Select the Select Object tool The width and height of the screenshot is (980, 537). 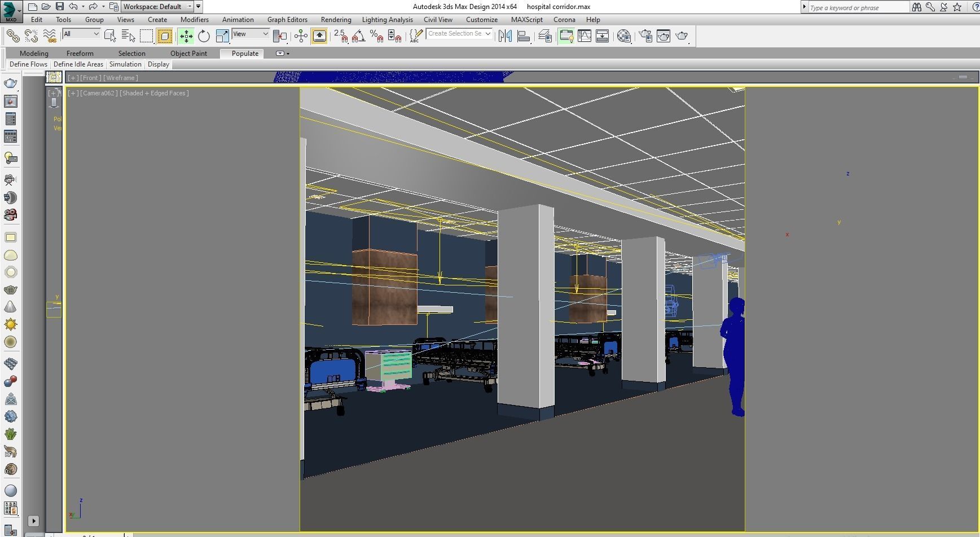click(x=110, y=36)
